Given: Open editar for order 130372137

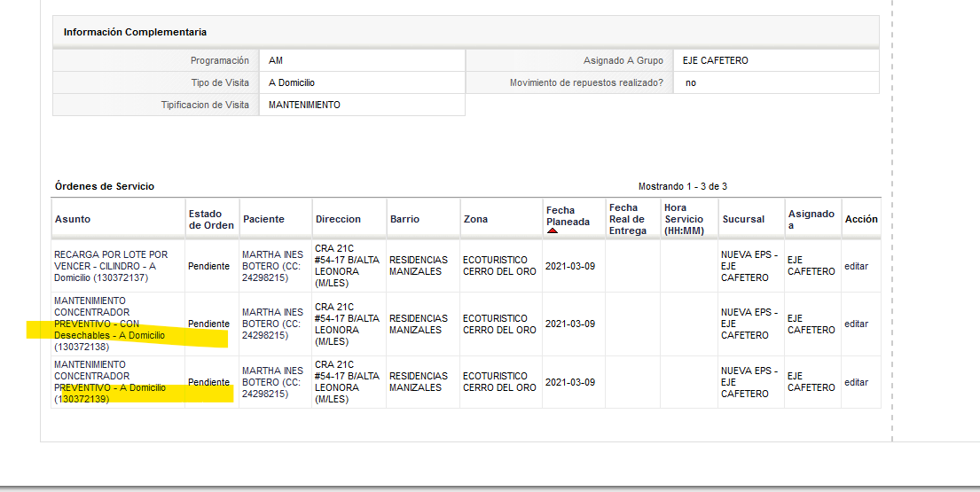Looking at the screenshot, I should coord(856,266).
